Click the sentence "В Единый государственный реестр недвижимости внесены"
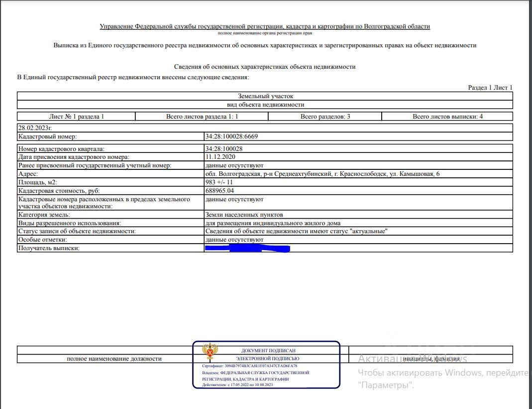The width and height of the screenshot is (532, 409). 133,77
